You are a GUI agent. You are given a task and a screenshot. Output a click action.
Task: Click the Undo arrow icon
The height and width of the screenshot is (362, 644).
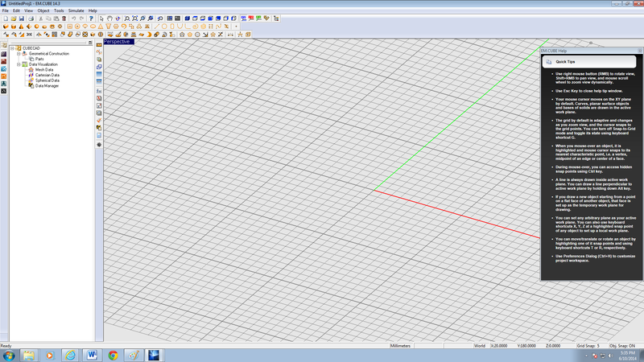point(74,18)
